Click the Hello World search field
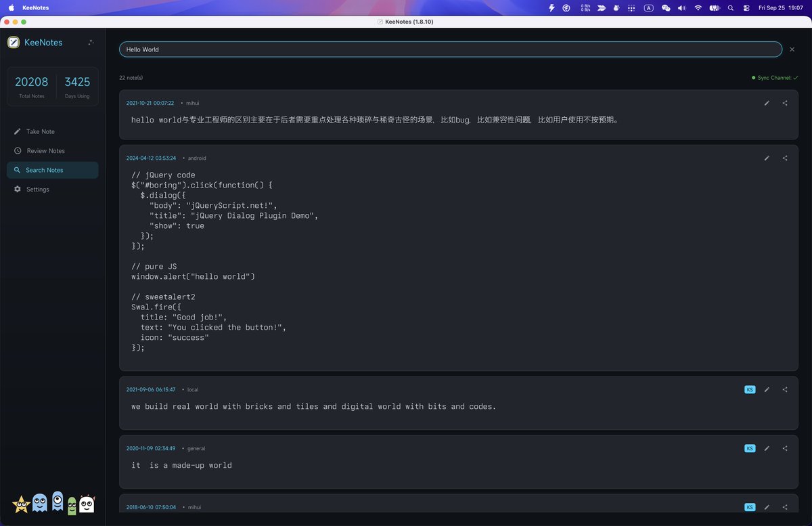The height and width of the screenshot is (526, 812). coord(451,49)
